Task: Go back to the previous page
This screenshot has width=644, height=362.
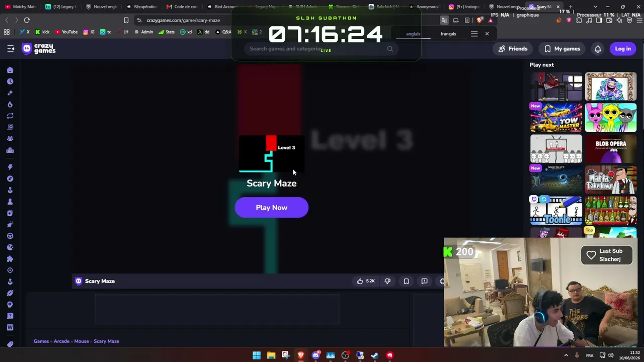Action: click(x=7, y=20)
